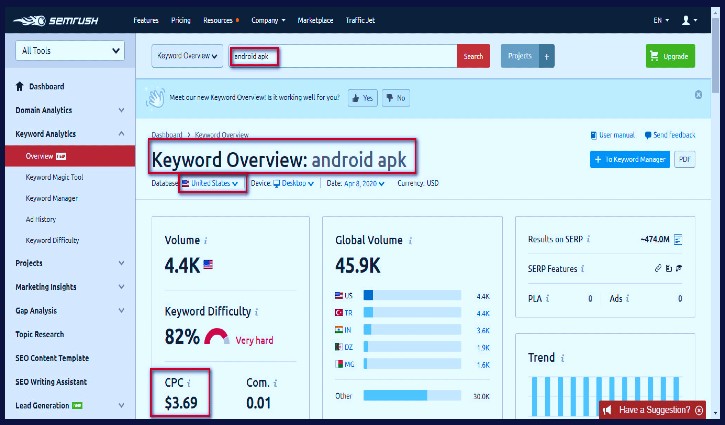Open Traffic Jet
Screen dimensions: 725x425
pyautogui.click(x=360, y=20)
